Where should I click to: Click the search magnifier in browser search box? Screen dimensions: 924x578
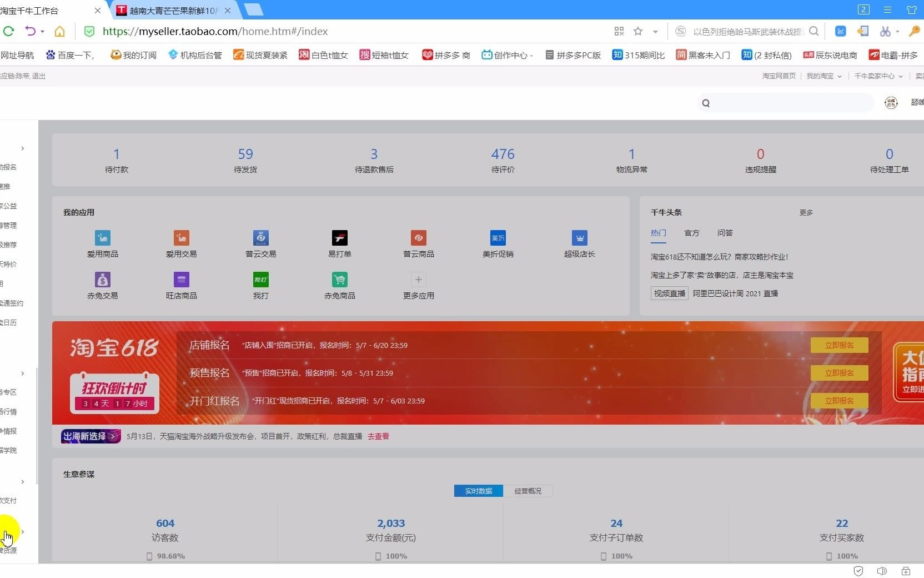(814, 31)
